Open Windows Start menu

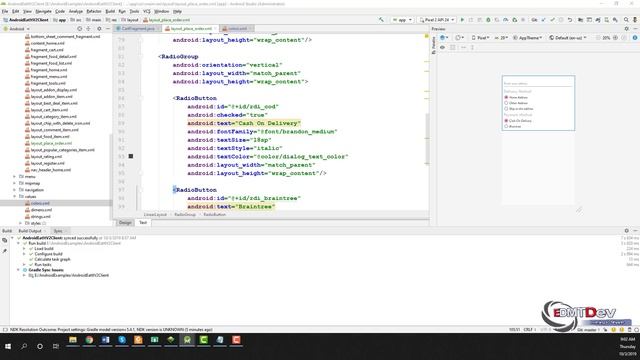coord(8,346)
